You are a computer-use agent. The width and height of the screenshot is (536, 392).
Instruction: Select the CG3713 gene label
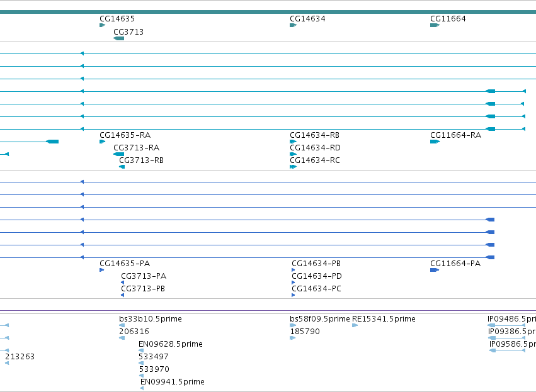coord(128,32)
